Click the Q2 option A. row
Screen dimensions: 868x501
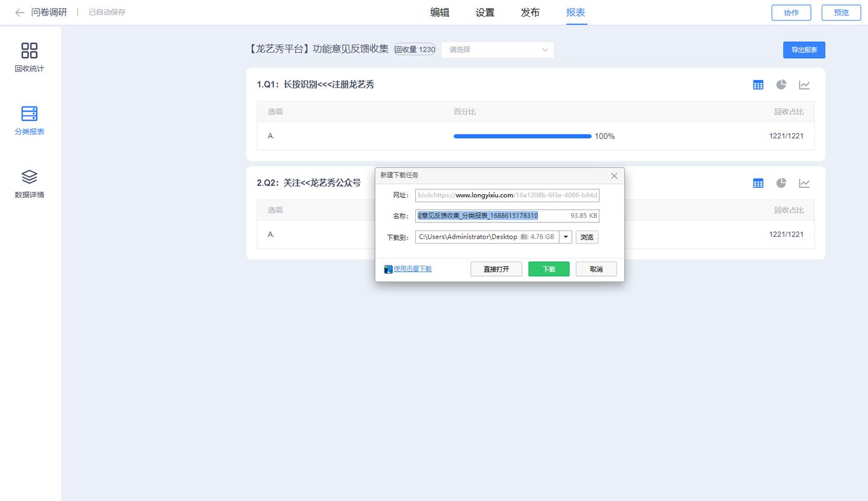pyautogui.click(x=535, y=234)
